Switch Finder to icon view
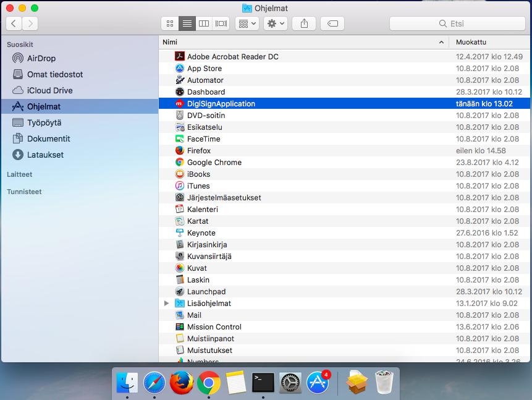 (x=170, y=23)
